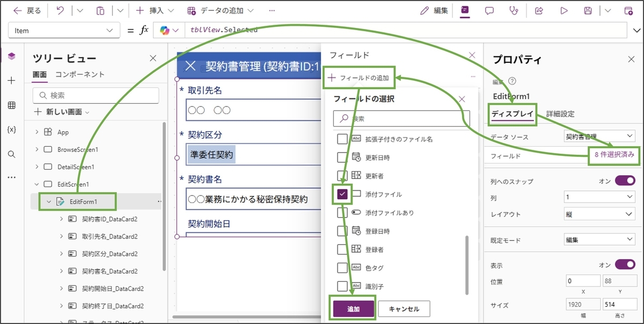Close the Properties panel

(x=631, y=60)
